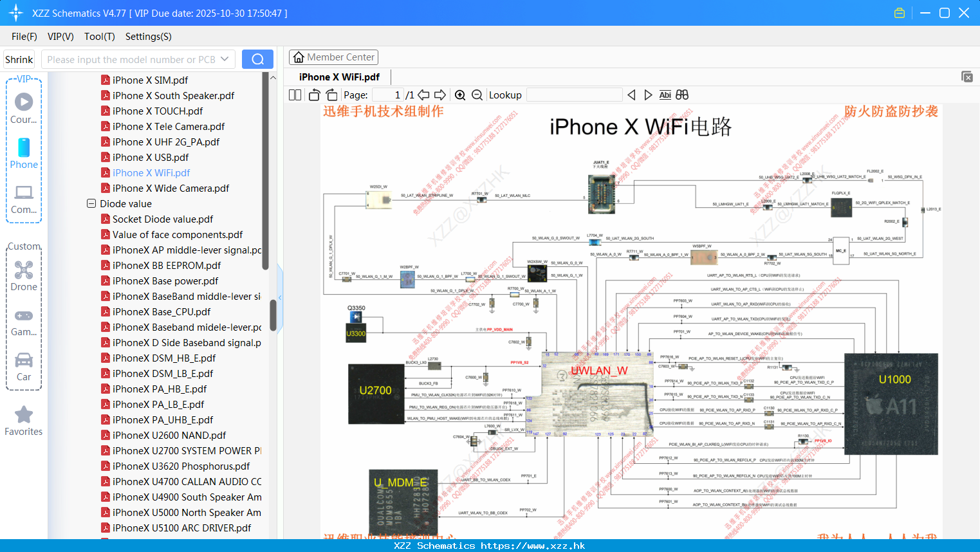980x552 pixels.
Task: Open iPhone X Tele Camera.pdf
Action: 169,126
